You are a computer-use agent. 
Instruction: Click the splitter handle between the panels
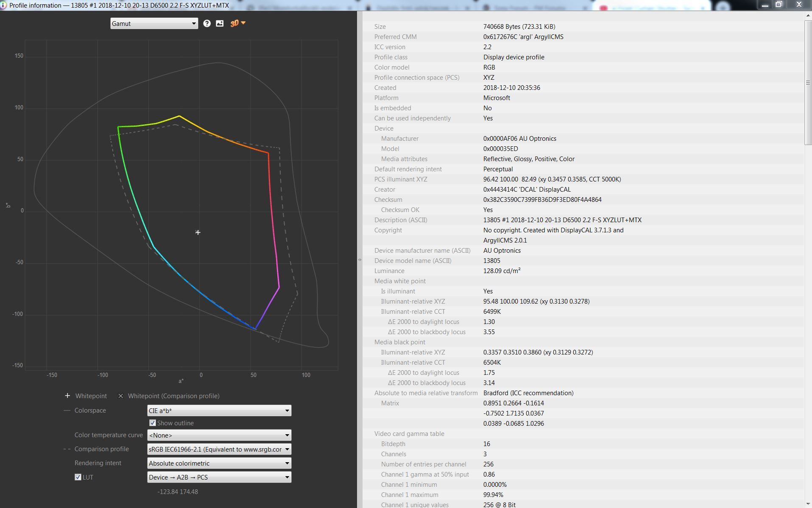[x=360, y=260]
